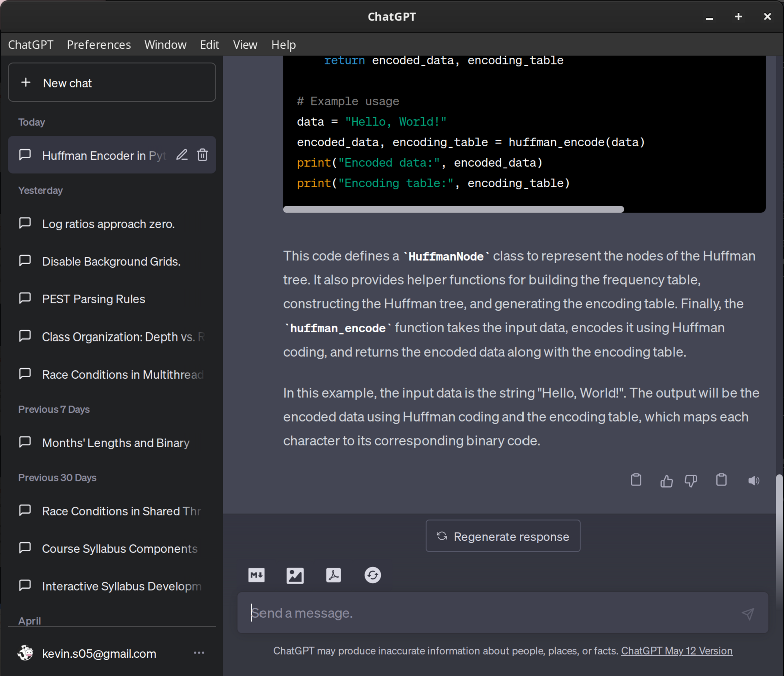Open PEST Parsing Rules chat

point(112,299)
